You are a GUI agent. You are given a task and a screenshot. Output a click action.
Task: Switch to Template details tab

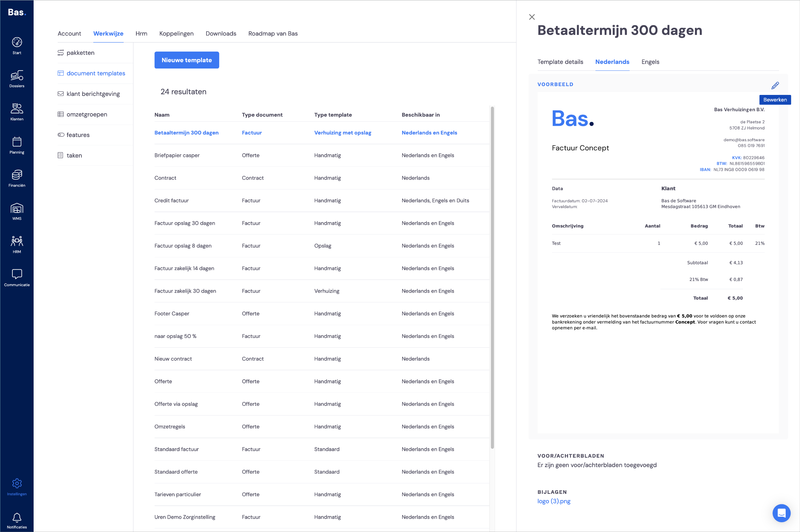(560, 62)
